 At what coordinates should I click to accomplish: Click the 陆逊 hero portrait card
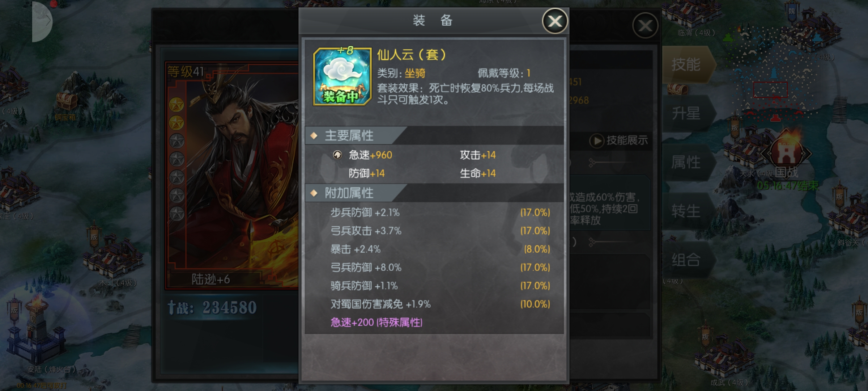(x=231, y=176)
